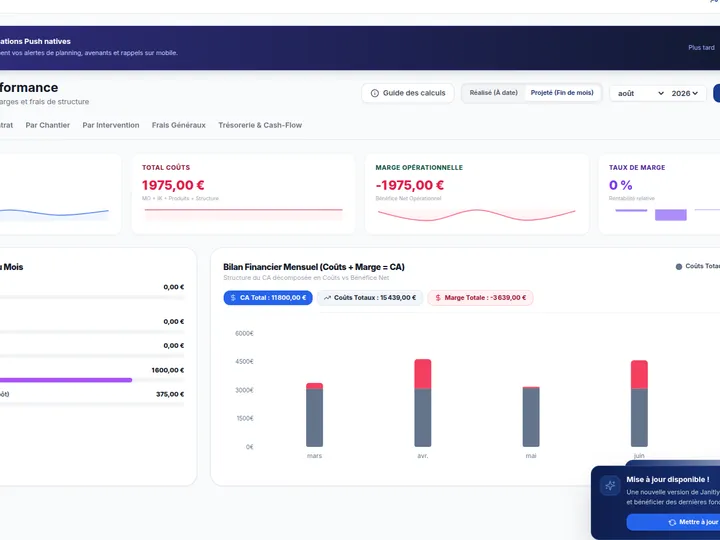This screenshot has width=720, height=540.
Task: Click the Mettre à jour update button
Action: [673, 522]
